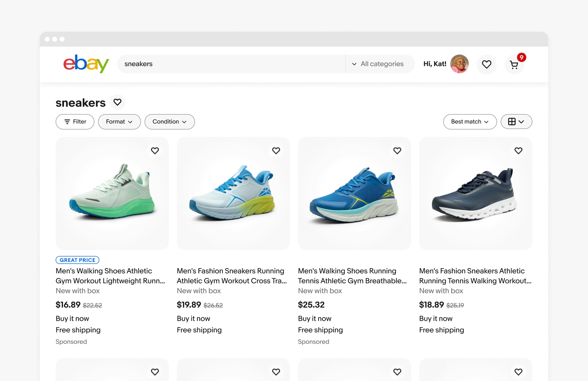The height and width of the screenshot is (381, 588).
Task: Change the grid view layout
Action: (x=516, y=122)
